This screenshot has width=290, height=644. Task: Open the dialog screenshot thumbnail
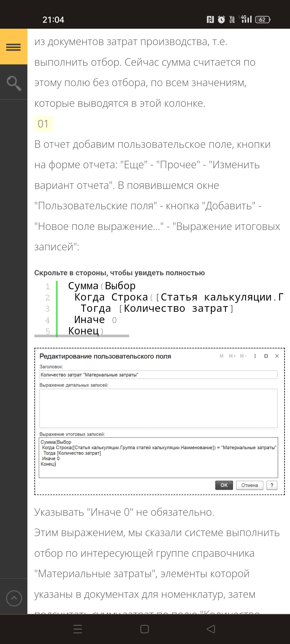[x=160, y=421]
